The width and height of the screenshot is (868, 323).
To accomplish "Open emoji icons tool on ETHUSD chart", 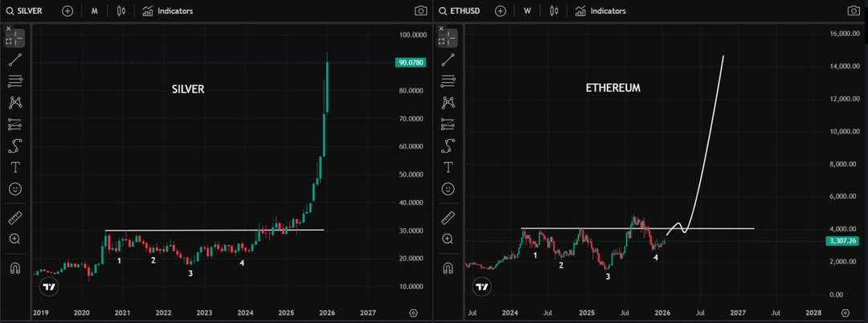I will [448, 189].
